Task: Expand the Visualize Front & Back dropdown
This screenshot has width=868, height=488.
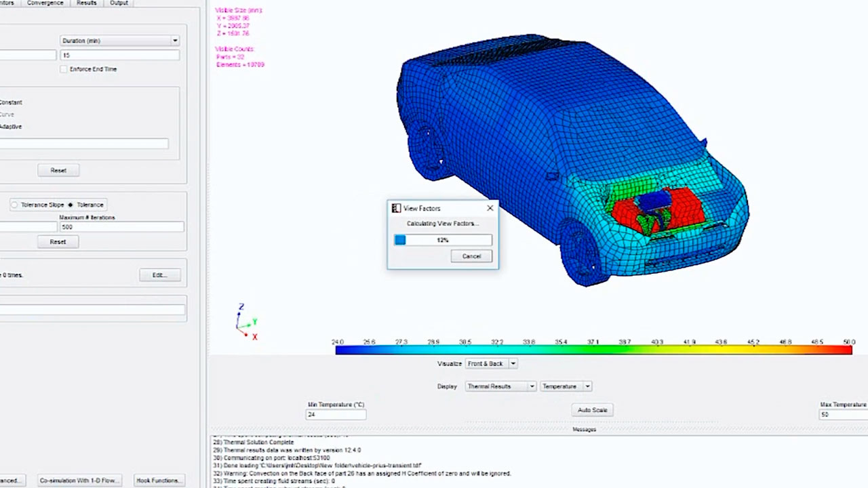Action: tap(491, 364)
